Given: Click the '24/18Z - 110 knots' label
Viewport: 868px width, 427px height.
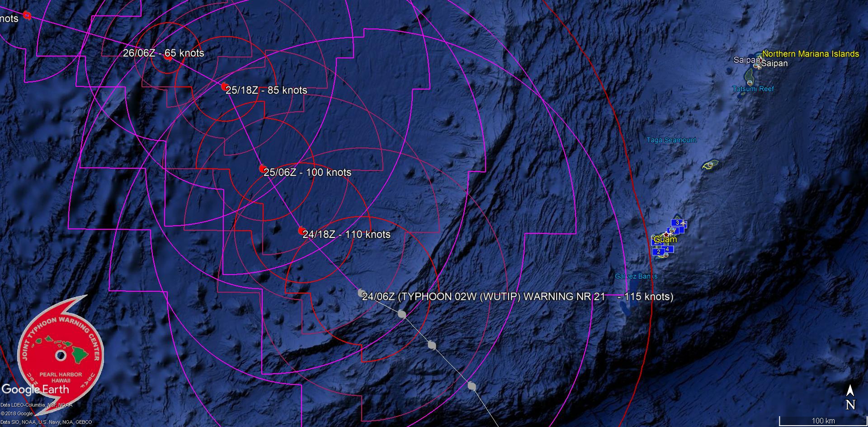Looking at the screenshot, I should 346,234.
